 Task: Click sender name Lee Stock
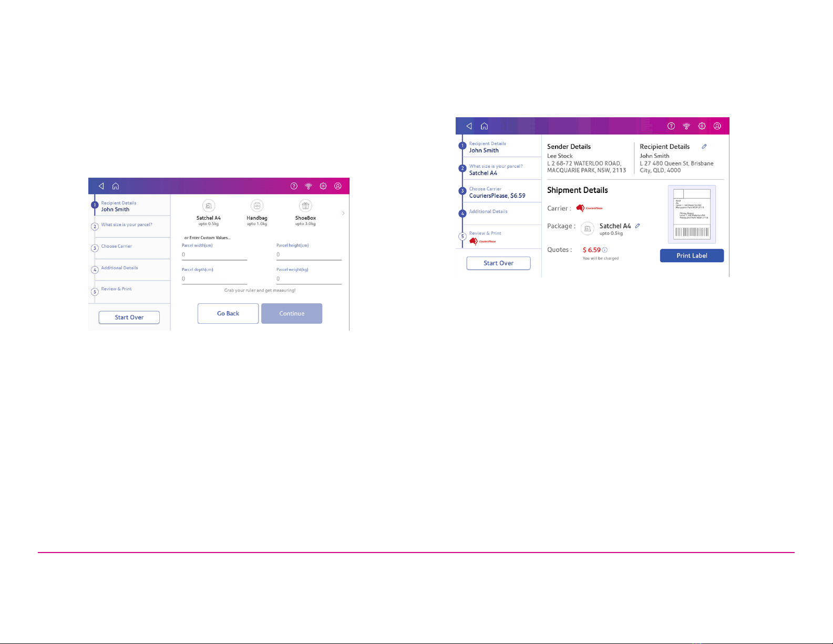click(x=560, y=156)
